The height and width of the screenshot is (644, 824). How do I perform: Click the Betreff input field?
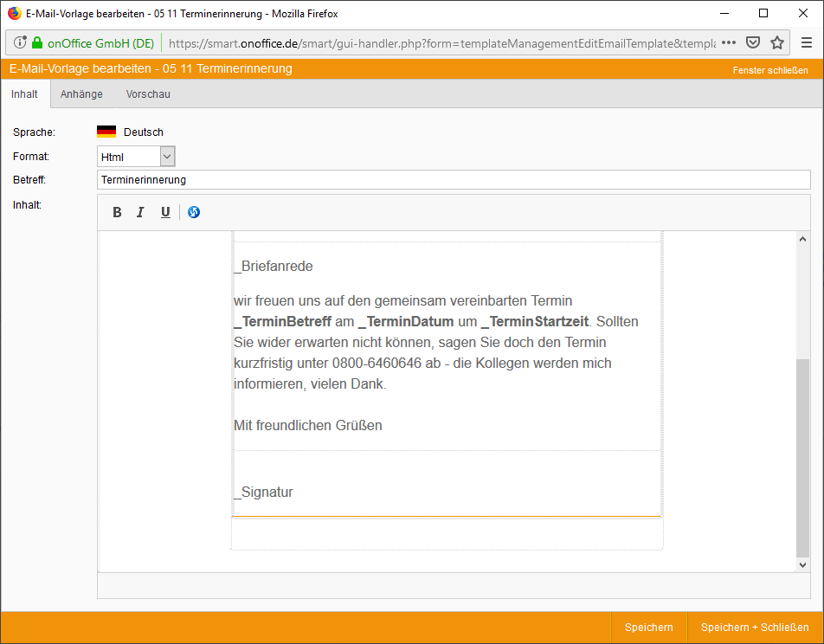454,180
